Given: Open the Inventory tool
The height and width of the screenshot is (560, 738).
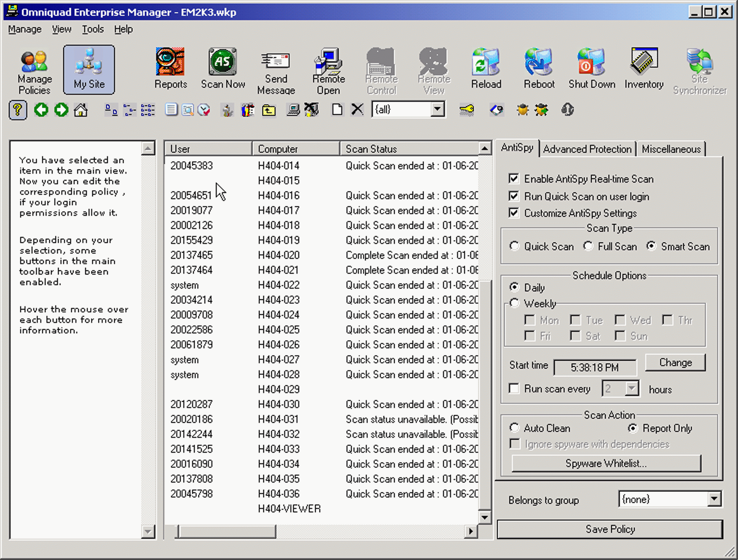Looking at the screenshot, I should click(644, 69).
